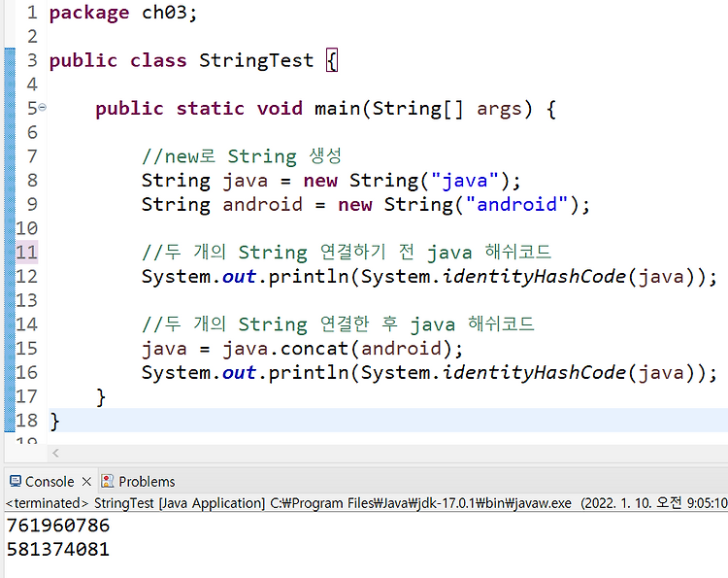The height and width of the screenshot is (578, 728).
Task: Click identityHashCode call on line 12
Action: point(534,277)
